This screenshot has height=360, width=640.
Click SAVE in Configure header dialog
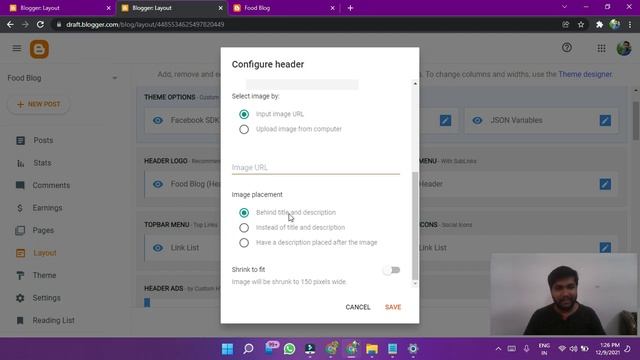[x=393, y=307]
